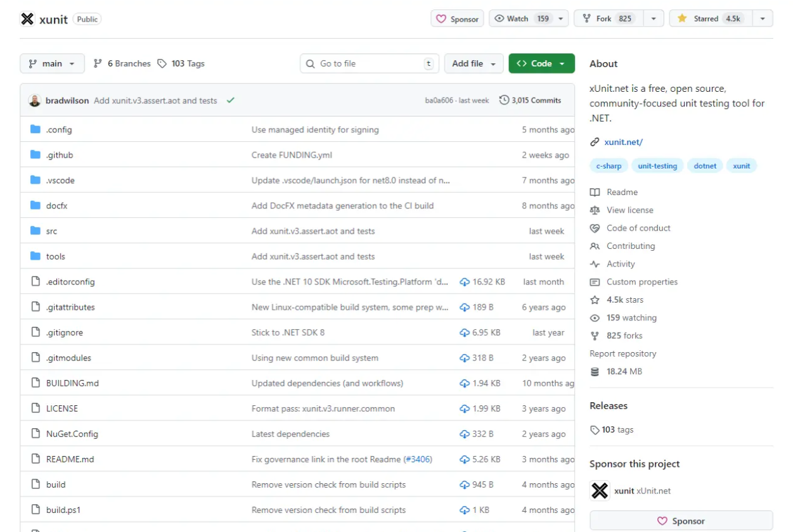Open the Readme link in About
The image size is (793, 532).
[x=622, y=192]
